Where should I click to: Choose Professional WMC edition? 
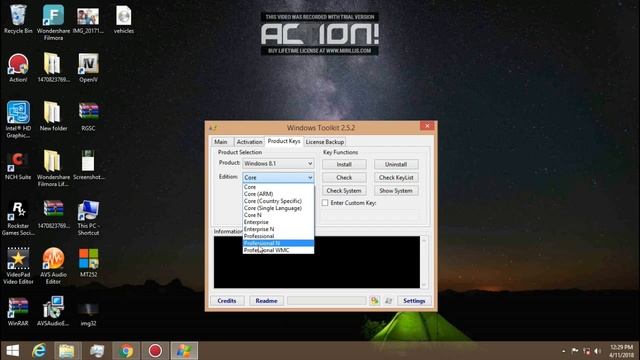coord(278,250)
